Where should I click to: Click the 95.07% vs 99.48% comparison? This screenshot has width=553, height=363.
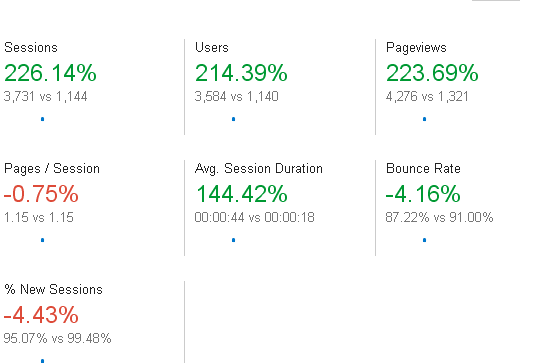[57, 338]
